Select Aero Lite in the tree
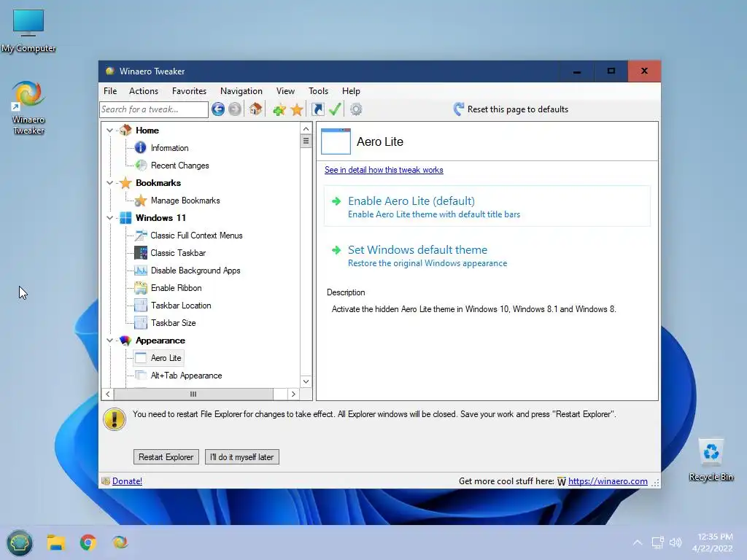The width and height of the screenshot is (747, 560). pyautogui.click(x=166, y=358)
